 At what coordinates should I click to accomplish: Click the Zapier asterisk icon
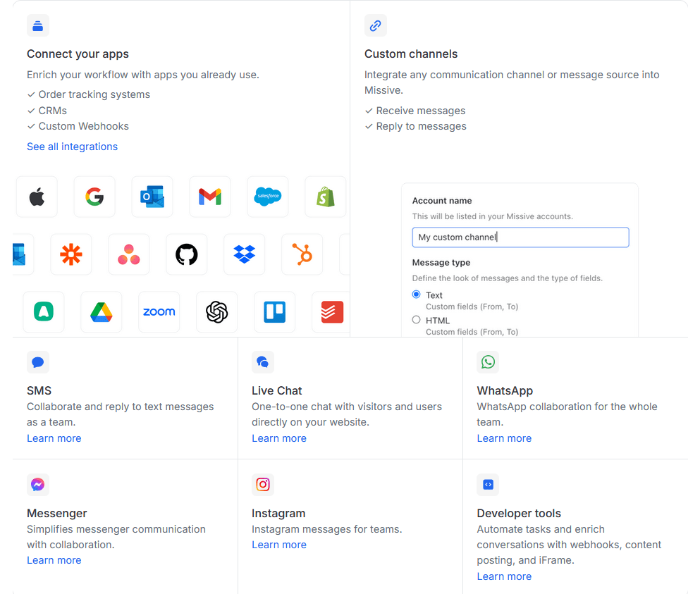click(71, 254)
